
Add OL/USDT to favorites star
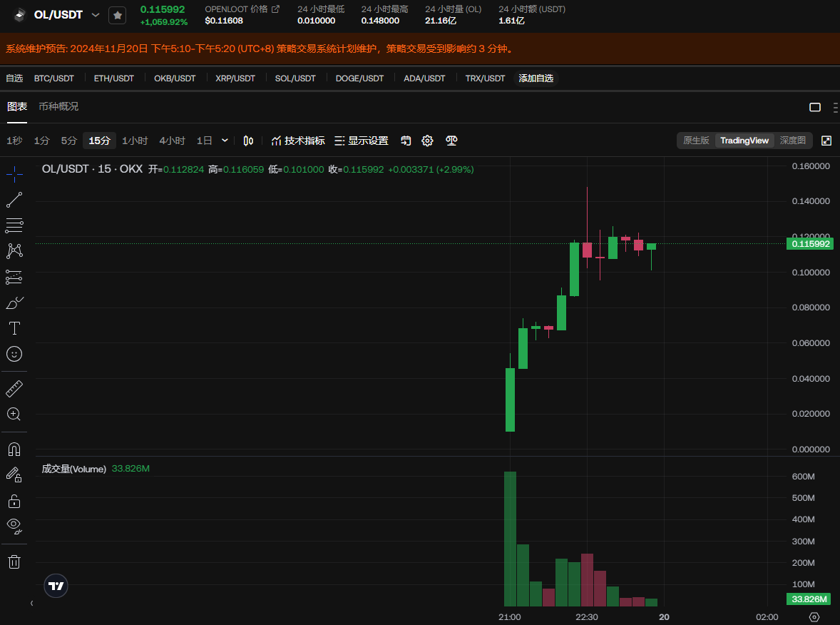(x=117, y=15)
